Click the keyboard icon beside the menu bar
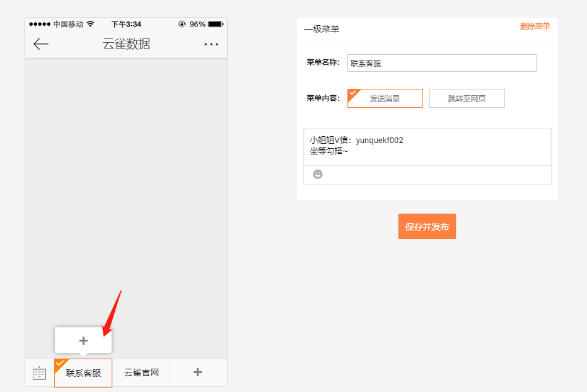 pyautogui.click(x=38, y=373)
